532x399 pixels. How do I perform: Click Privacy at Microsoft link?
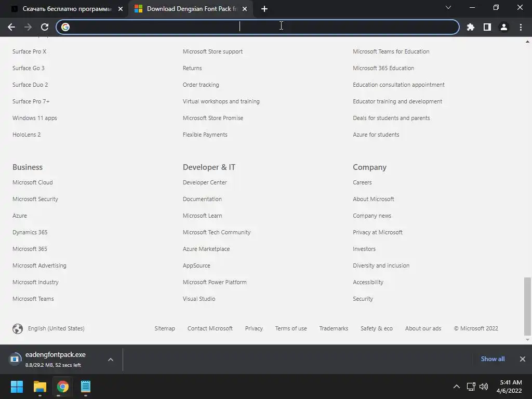coord(378,232)
